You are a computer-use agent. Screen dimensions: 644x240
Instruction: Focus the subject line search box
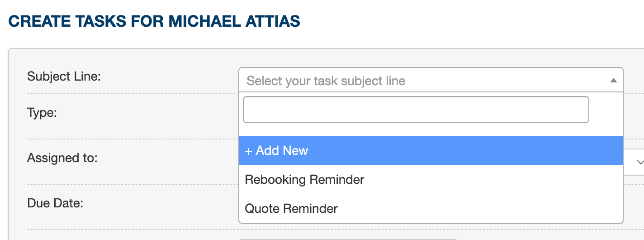pyautogui.click(x=416, y=110)
